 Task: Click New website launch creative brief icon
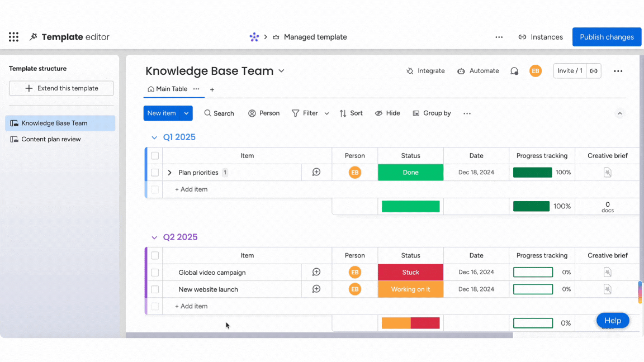coord(608,289)
